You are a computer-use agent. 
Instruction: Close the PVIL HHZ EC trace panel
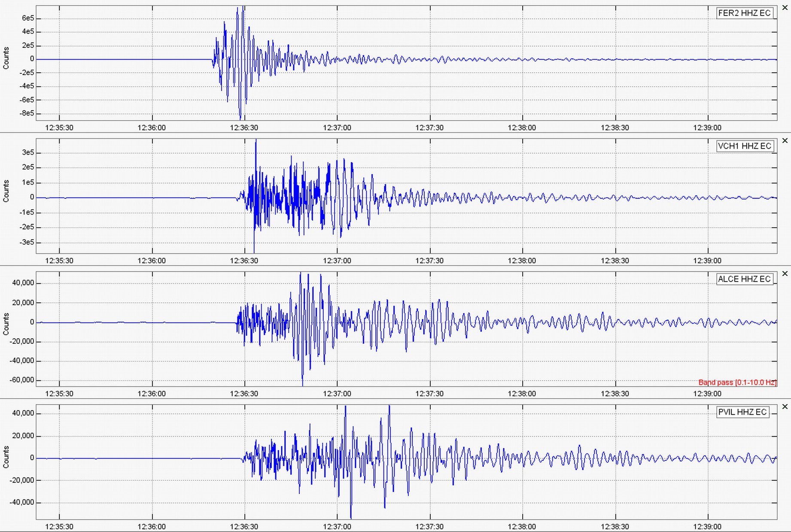pos(785,406)
